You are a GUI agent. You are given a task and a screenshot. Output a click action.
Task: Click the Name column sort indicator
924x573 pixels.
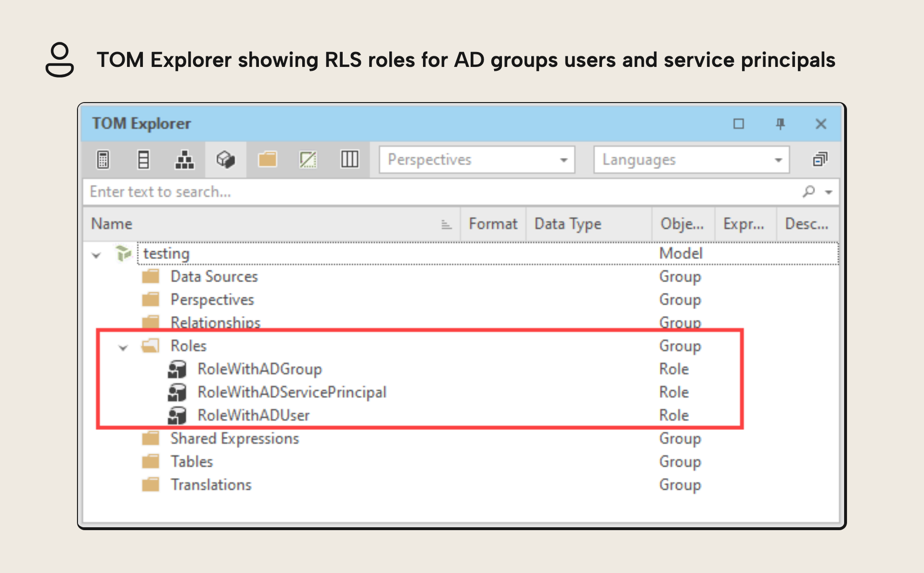(x=446, y=224)
